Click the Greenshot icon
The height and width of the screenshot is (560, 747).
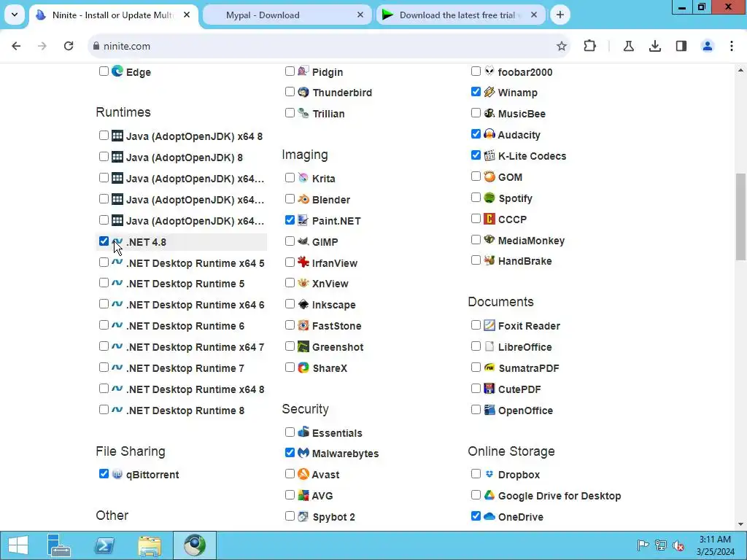click(x=303, y=346)
